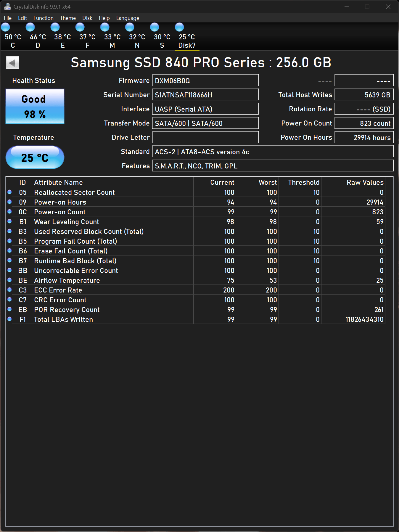Click the Threshold column header
The width and height of the screenshot is (399, 532).
(x=300, y=182)
